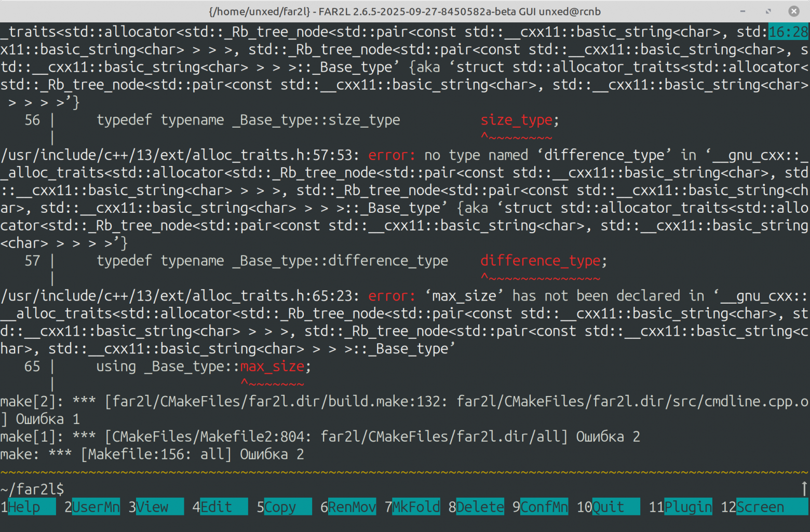Click the alloc_traits.h:57:53 file reference
Viewport: 810px width, 532px height.
click(x=180, y=155)
